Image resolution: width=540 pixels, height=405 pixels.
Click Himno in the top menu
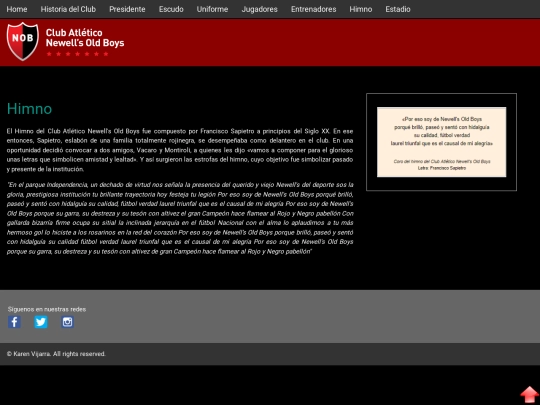pos(361,9)
